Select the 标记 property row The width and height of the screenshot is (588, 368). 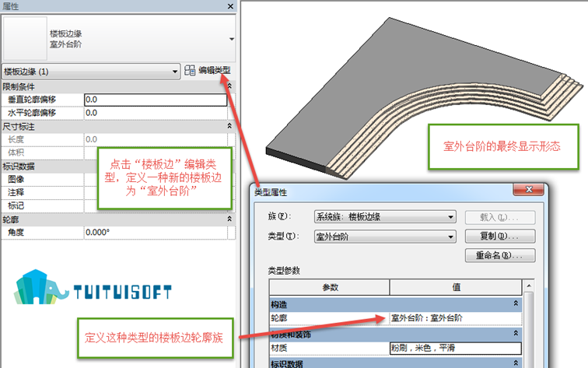[49, 205]
